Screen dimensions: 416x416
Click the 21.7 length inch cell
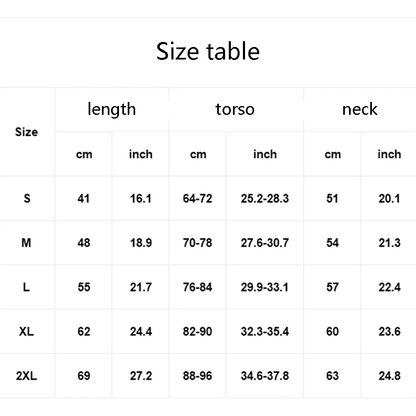(141, 287)
